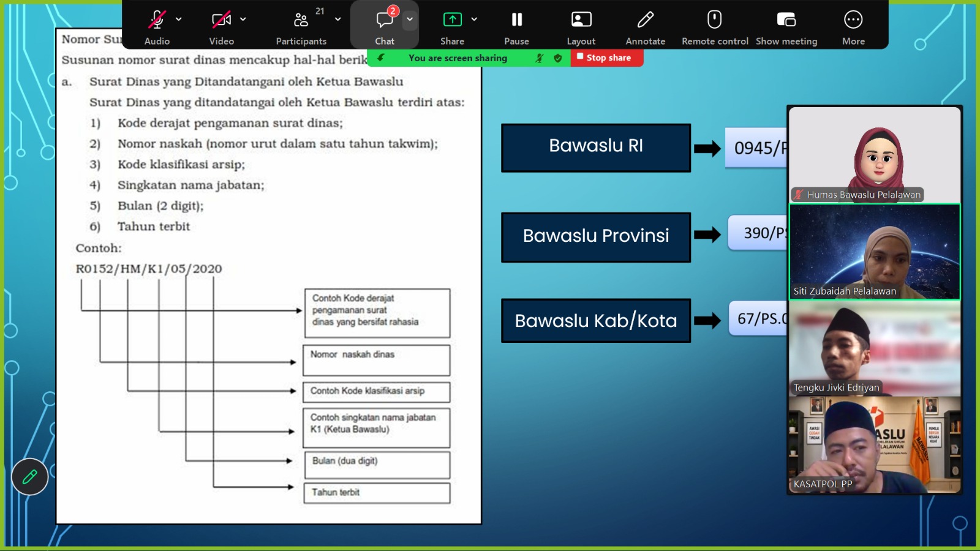Click the Bawaslu RI box on the slide
The width and height of the screenshot is (980, 551).
pyautogui.click(x=596, y=148)
